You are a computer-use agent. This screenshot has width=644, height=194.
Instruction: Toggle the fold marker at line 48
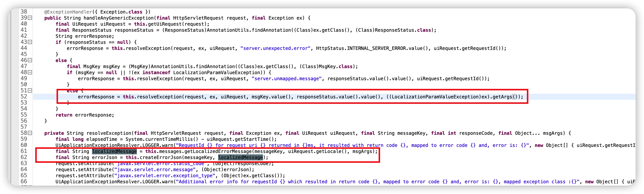(30, 73)
